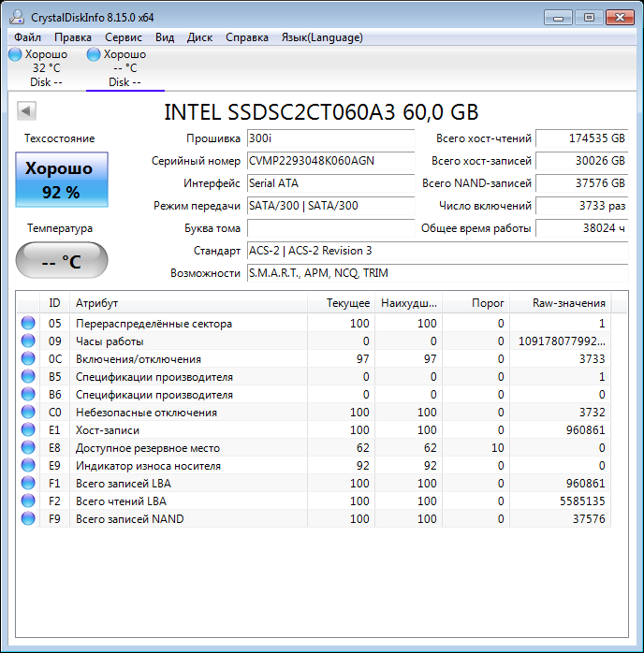Viewport: 644px width, 653px height.
Task: Click the NAND writes value 37576 GB
Action: 581,183
